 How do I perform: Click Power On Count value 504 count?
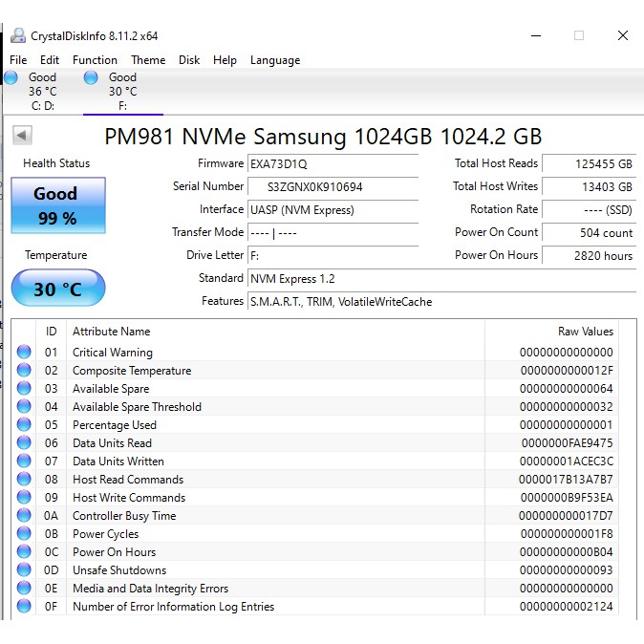pos(589,233)
